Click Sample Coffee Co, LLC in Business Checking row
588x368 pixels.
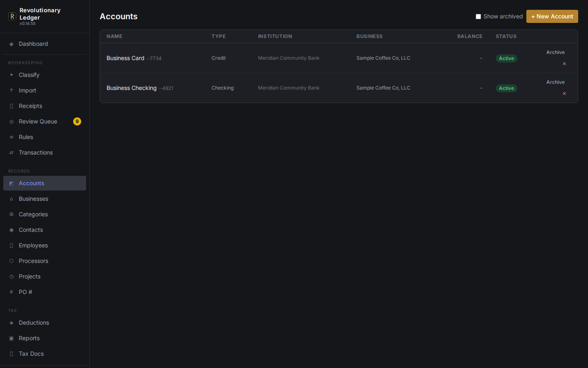[x=383, y=88]
